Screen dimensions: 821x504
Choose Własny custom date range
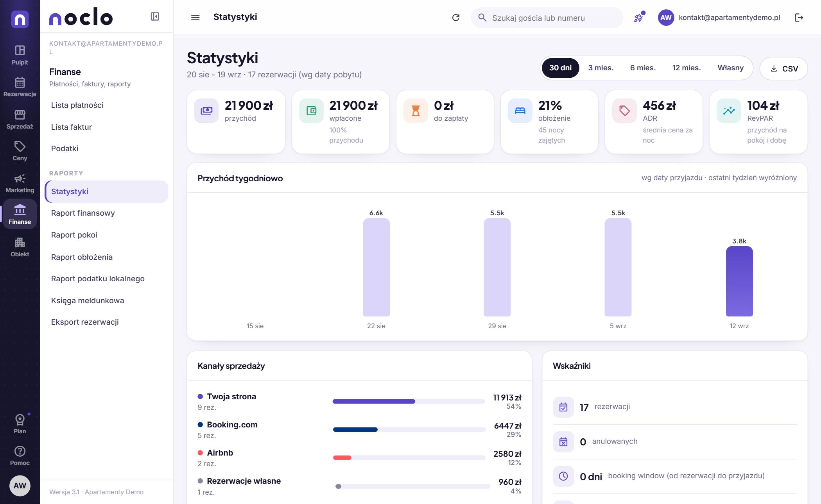tap(730, 68)
